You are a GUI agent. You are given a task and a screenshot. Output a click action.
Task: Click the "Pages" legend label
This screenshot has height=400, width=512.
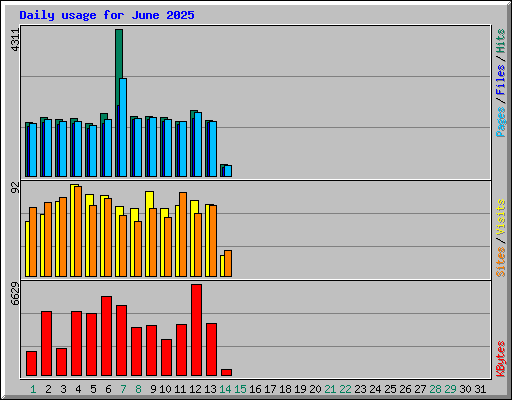pyautogui.click(x=500, y=122)
